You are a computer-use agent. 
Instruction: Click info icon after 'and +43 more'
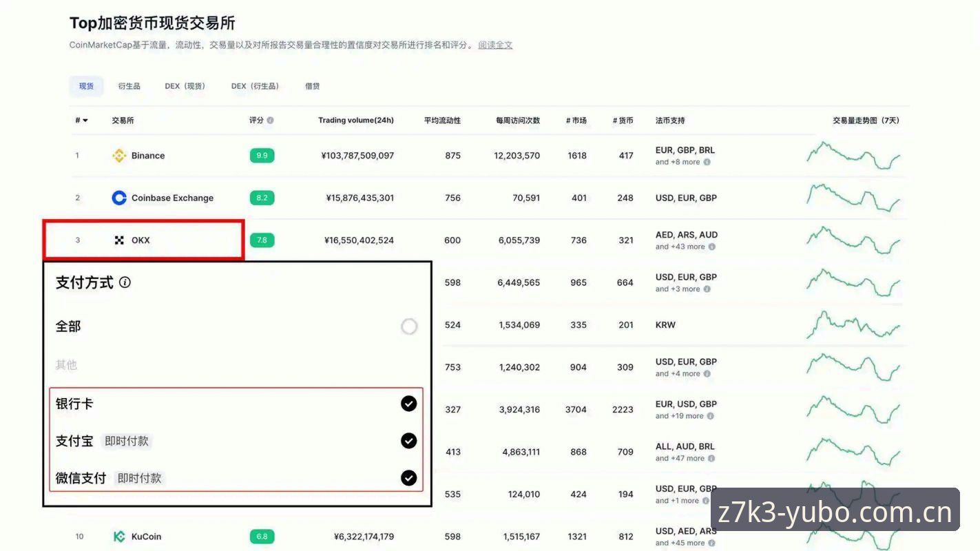tap(711, 247)
